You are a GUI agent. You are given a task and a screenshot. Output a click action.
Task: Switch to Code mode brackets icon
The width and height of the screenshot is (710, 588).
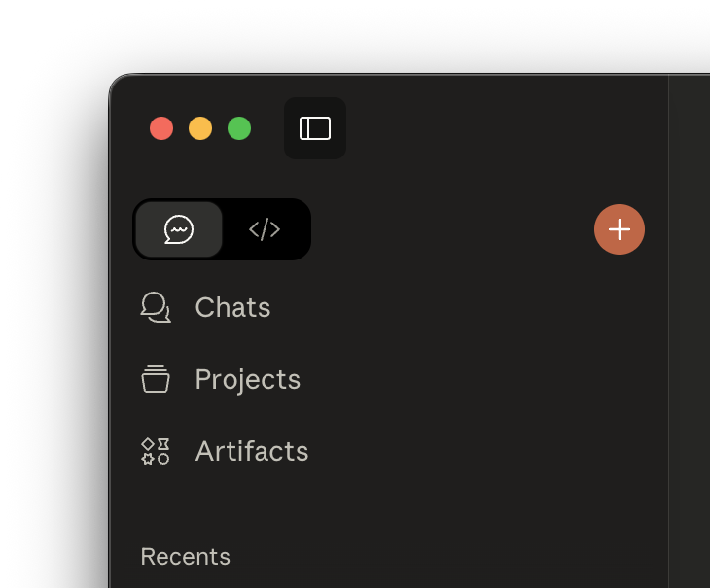point(265,229)
